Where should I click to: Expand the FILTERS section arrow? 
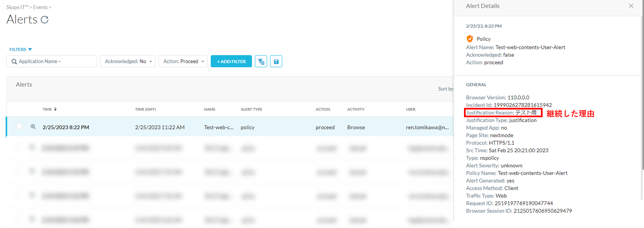30,50
